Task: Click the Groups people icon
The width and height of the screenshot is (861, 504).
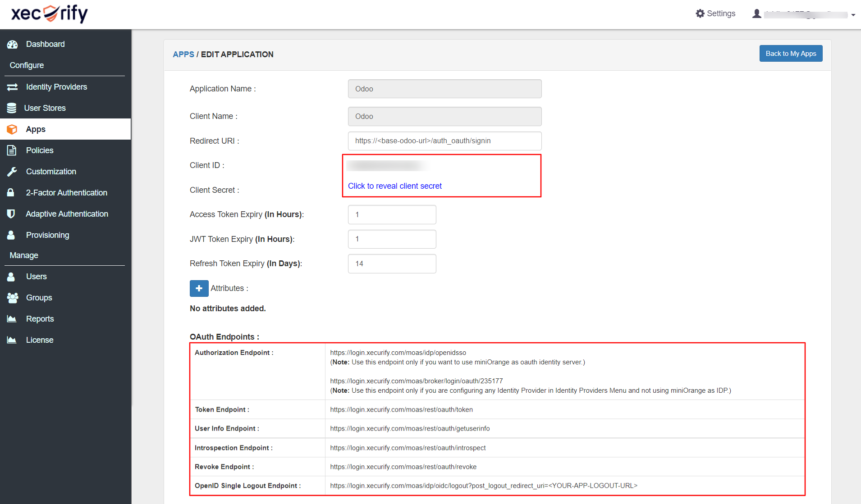Action: (13, 298)
